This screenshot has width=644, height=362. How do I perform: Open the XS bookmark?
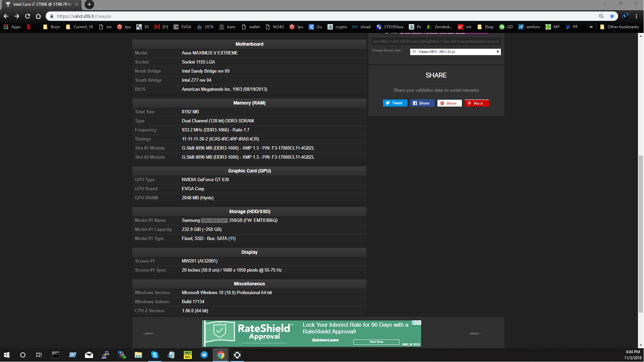click(143, 27)
